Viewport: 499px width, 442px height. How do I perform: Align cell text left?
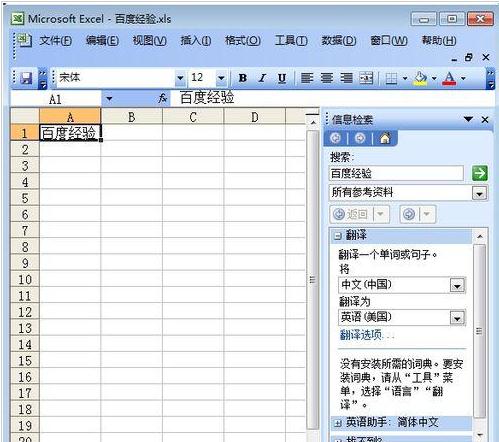[x=307, y=78]
